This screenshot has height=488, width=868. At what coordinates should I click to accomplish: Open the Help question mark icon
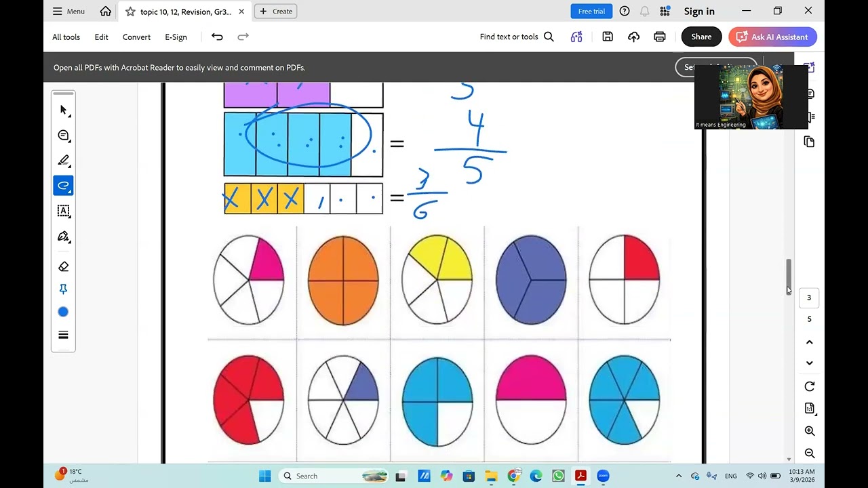tap(625, 11)
